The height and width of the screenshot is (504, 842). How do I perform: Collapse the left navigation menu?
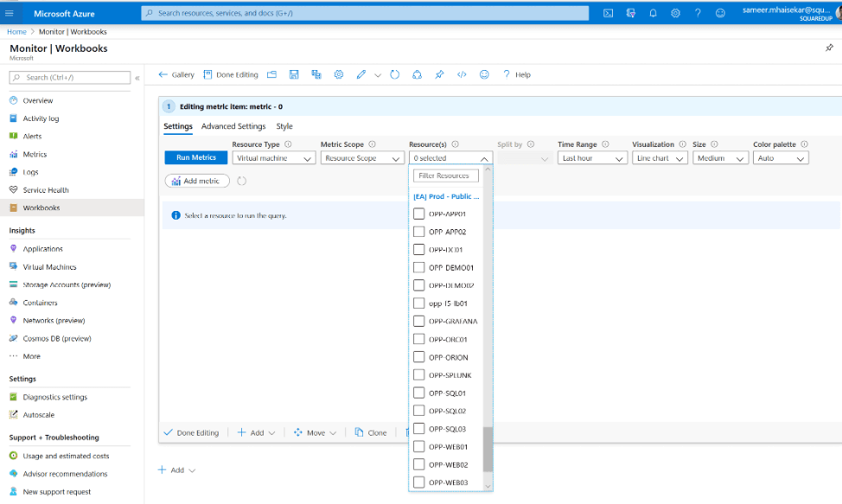tap(137, 78)
